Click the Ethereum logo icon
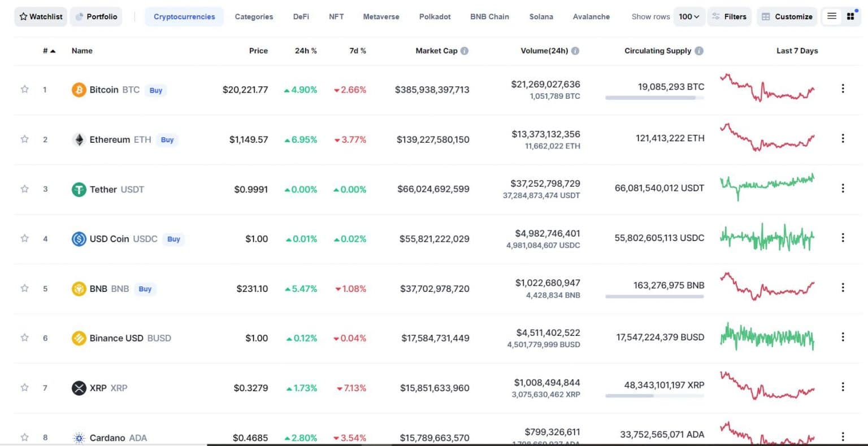 79,139
